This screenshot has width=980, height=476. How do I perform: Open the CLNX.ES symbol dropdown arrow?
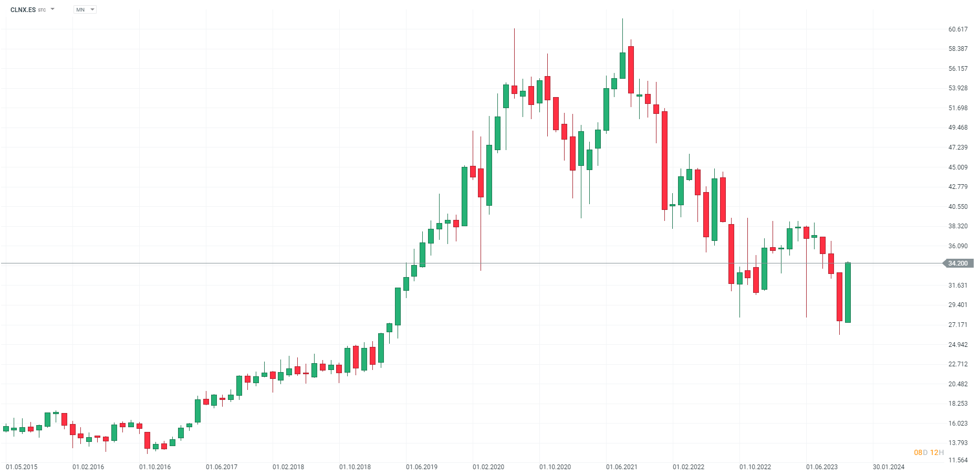pyautogui.click(x=53, y=9)
